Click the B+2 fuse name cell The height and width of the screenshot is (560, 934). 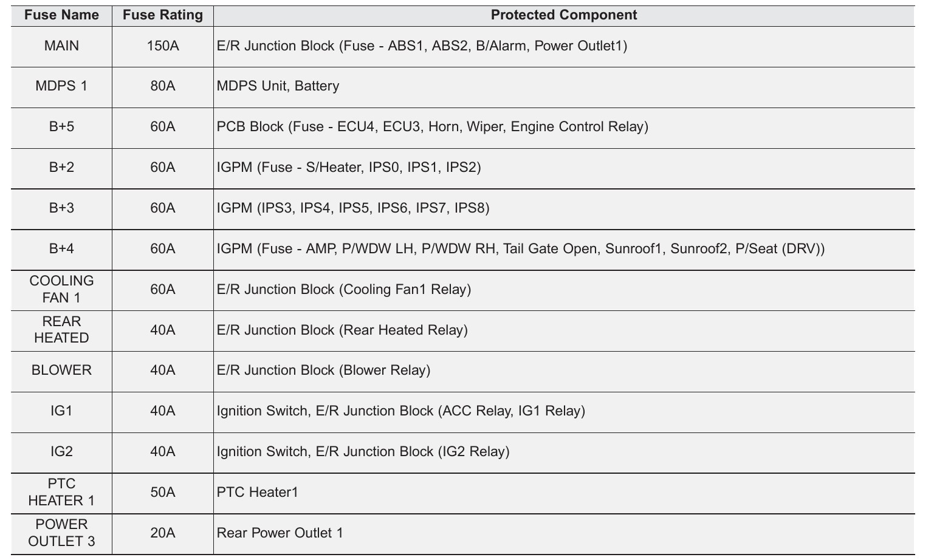coord(61,168)
